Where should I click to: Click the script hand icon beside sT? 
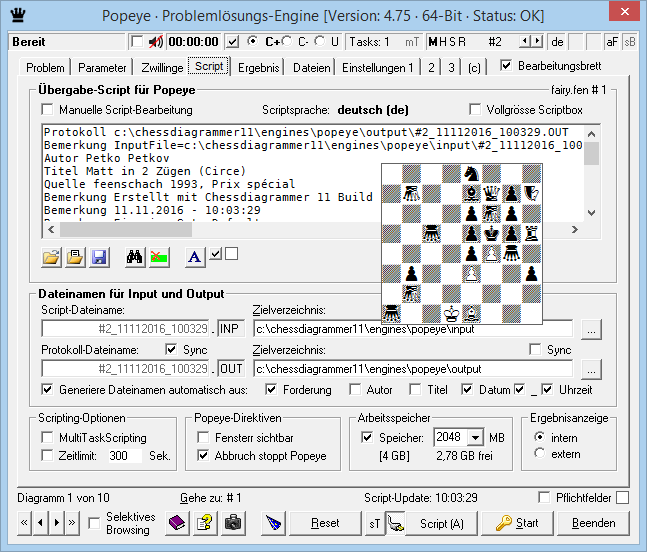click(x=395, y=524)
